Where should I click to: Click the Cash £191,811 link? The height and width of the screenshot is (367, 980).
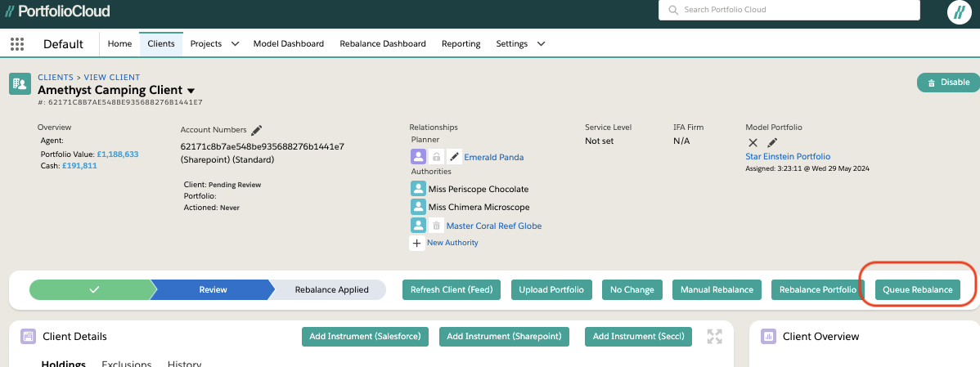79,166
